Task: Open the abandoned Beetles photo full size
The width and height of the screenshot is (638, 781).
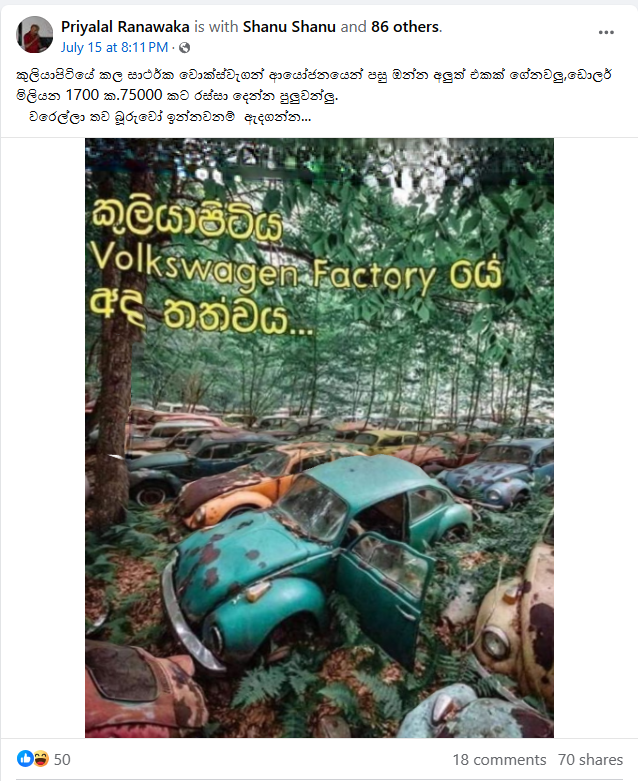Action: point(319,438)
